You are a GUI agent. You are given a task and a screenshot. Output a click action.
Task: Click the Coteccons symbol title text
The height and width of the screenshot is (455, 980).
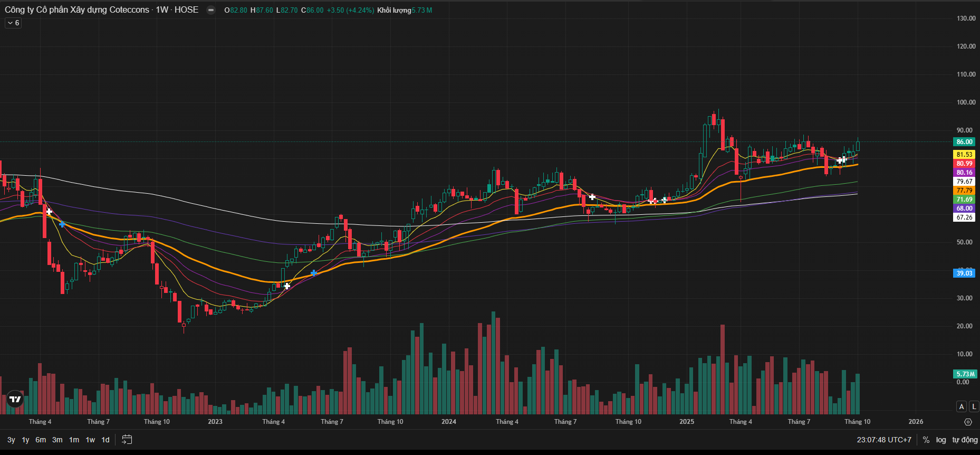tap(77, 10)
